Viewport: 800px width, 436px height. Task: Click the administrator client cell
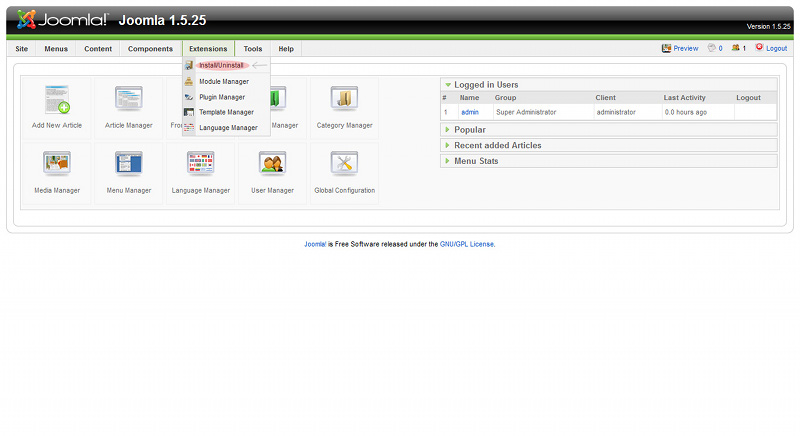click(x=616, y=112)
